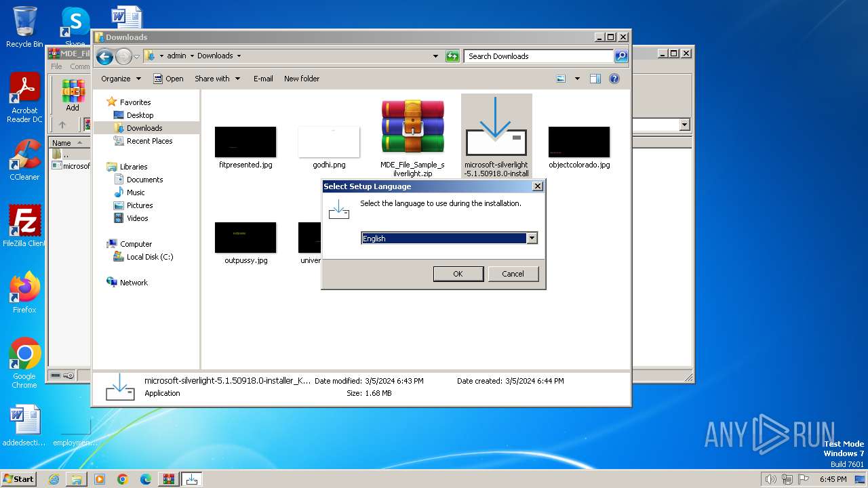Click the search magnifier icon

click(621, 56)
